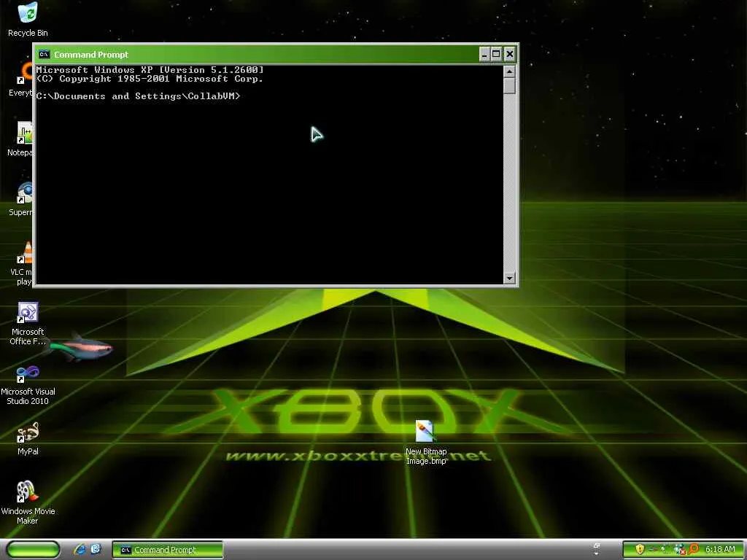Click the second Quick Launch icon
This screenshot has height=560, width=747.
tap(96, 550)
